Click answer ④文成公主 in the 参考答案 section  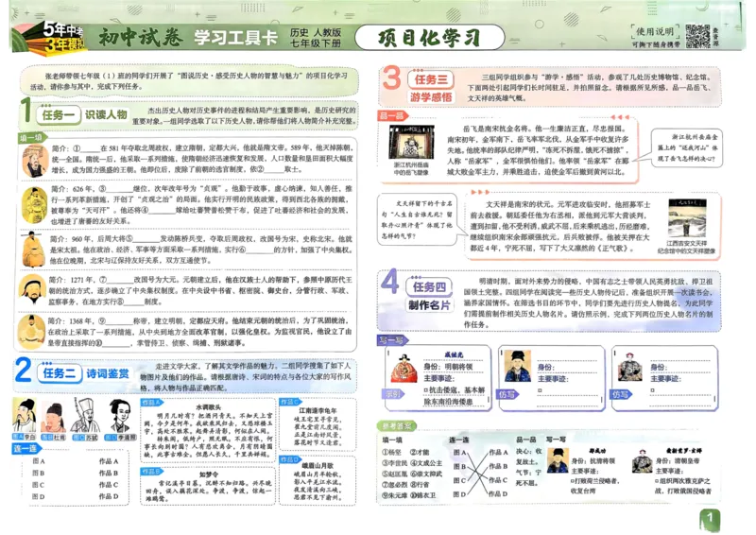(x=426, y=462)
